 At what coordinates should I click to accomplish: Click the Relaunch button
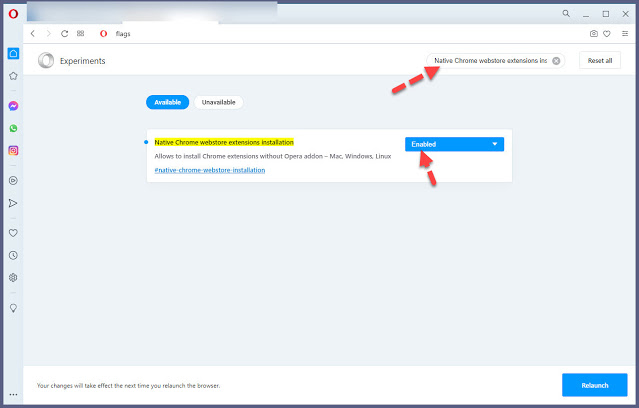(594, 385)
